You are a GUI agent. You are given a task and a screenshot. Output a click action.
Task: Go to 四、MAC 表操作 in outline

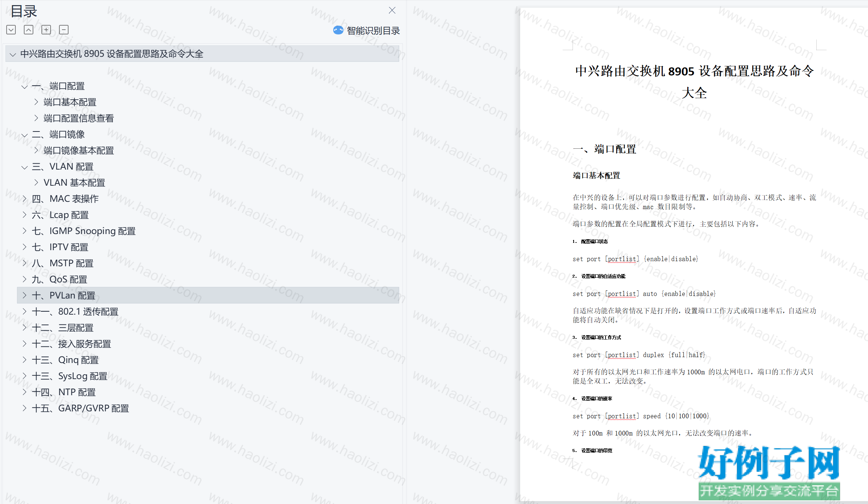[x=65, y=199]
